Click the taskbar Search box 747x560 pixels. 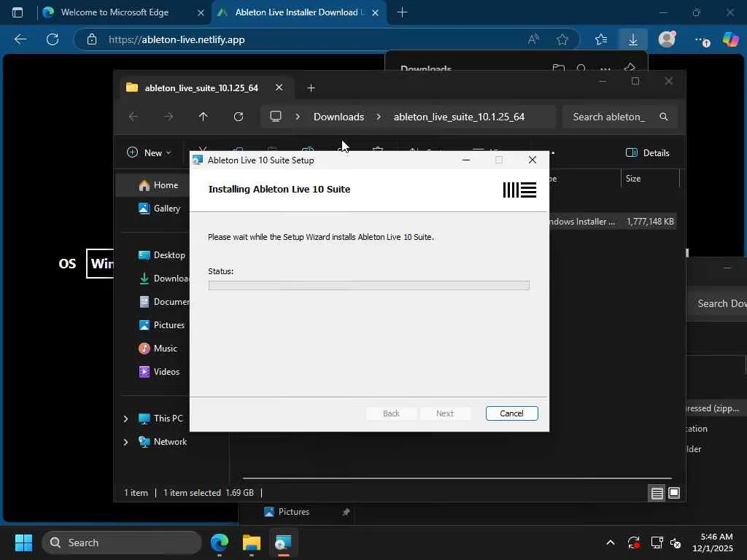point(122,542)
